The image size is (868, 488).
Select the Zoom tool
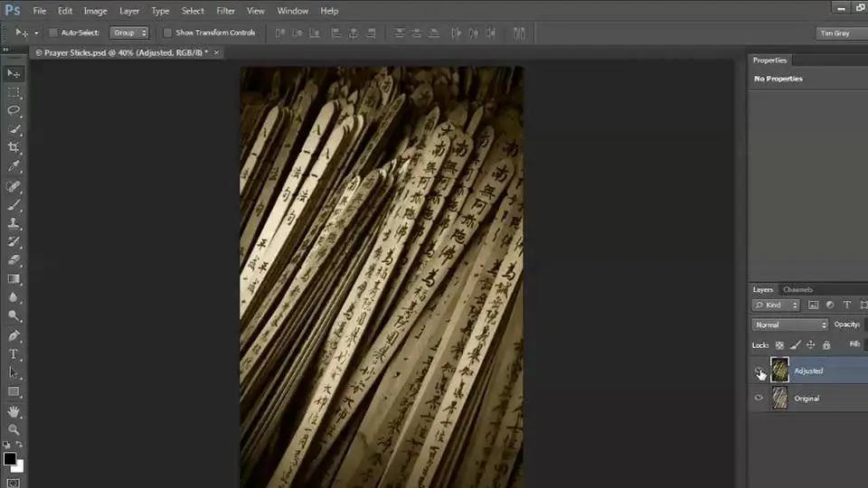tap(14, 430)
